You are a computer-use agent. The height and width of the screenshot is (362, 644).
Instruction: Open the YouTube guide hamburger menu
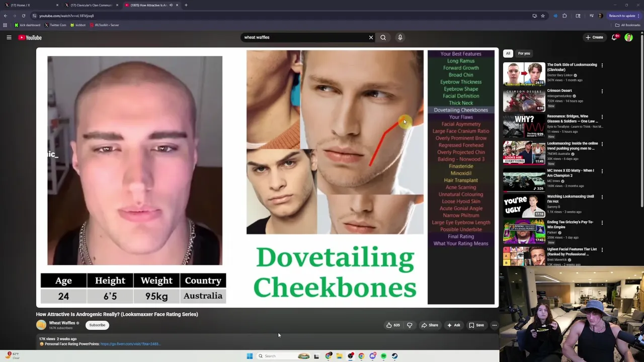pos(9,37)
